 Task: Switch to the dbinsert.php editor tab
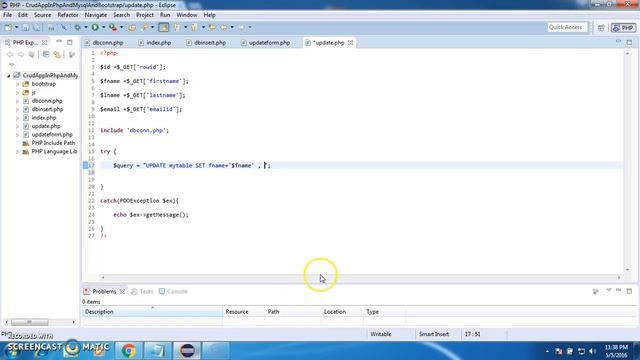(210, 42)
